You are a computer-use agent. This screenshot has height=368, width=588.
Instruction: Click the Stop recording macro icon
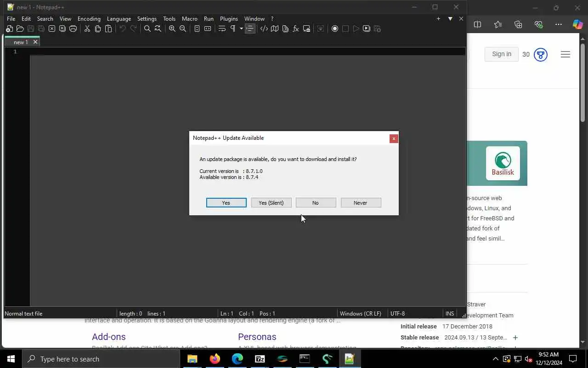(345, 29)
